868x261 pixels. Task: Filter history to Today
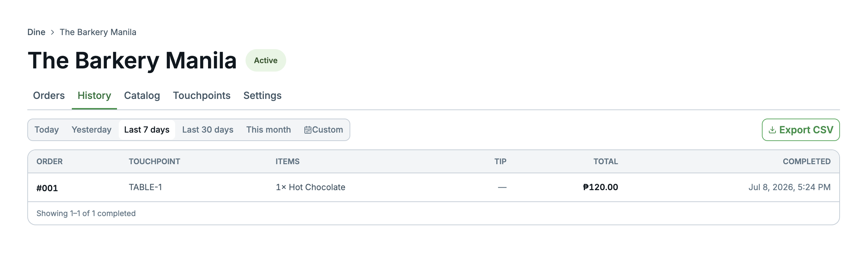tap(47, 130)
